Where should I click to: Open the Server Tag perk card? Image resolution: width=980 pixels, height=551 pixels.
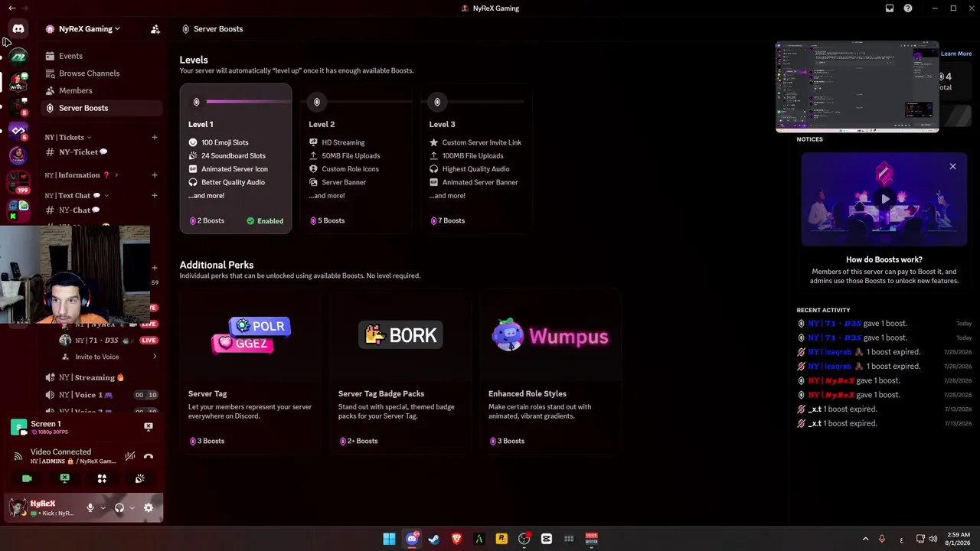click(x=250, y=372)
